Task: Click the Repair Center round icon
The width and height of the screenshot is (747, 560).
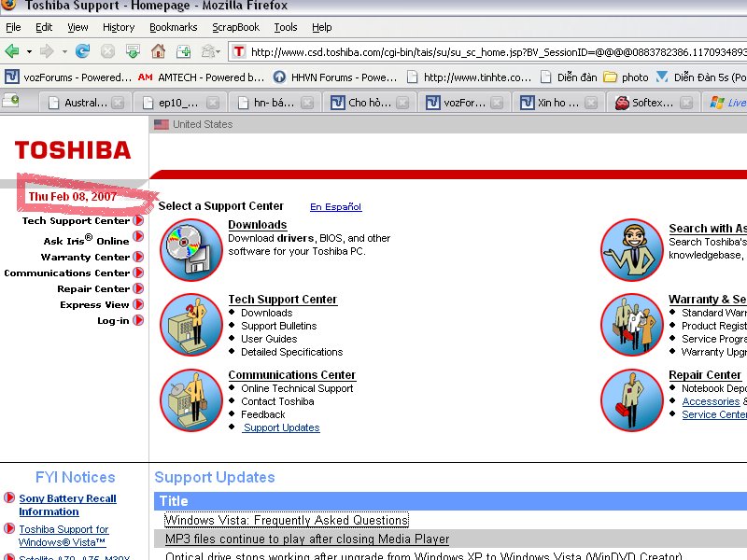Action: pos(632,400)
